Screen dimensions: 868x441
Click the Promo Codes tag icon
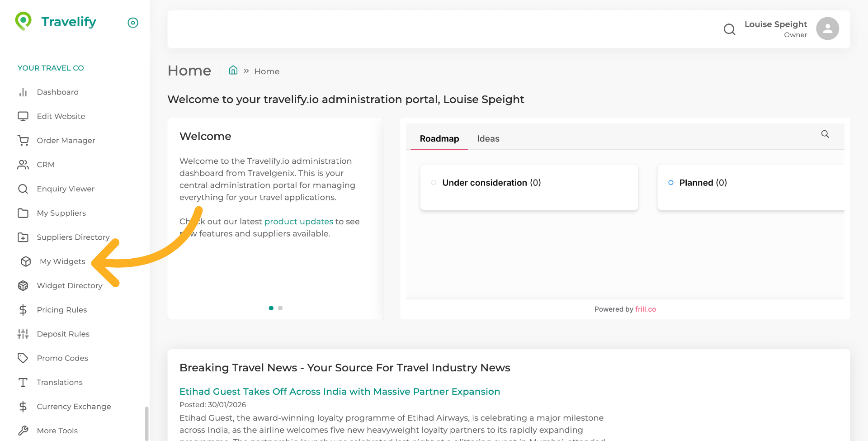(x=23, y=358)
